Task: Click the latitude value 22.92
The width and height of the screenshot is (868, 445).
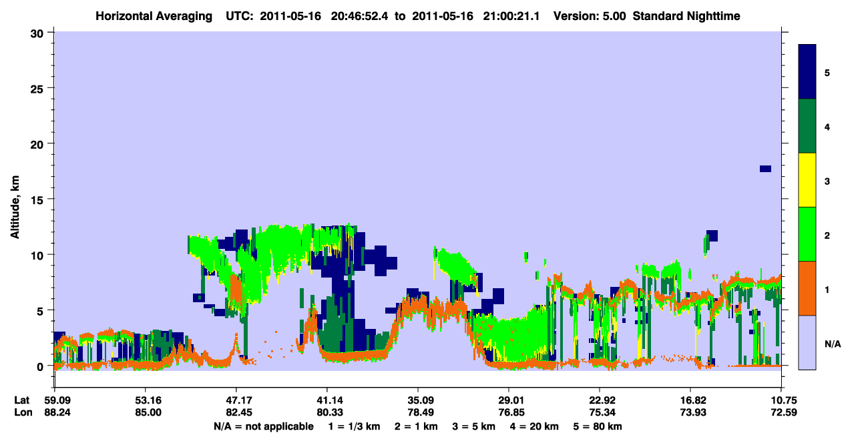Action: (603, 400)
